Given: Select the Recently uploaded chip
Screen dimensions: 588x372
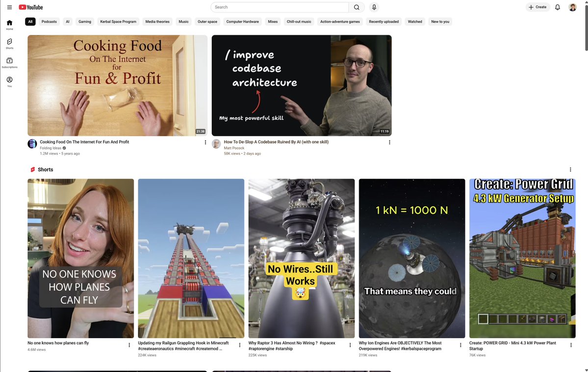Looking at the screenshot, I should (383, 22).
